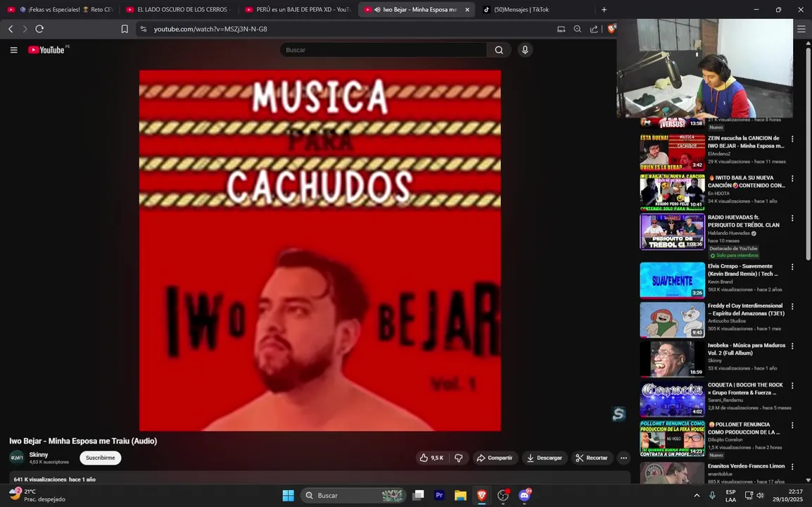Open File Explorer from the taskbar
This screenshot has height=507, width=812.
click(x=460, y=495)
